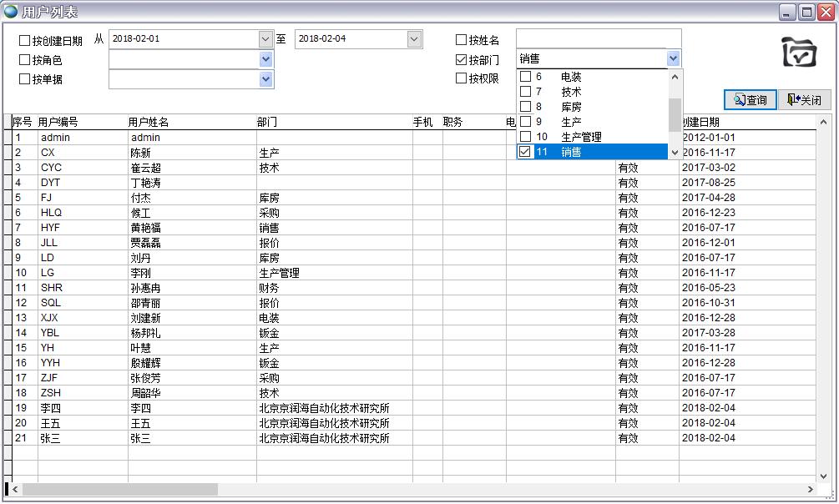Viewport: 839px width, 504px height.
Task: Collapse the 销售 department dropdown arrow
Action: 673,58
